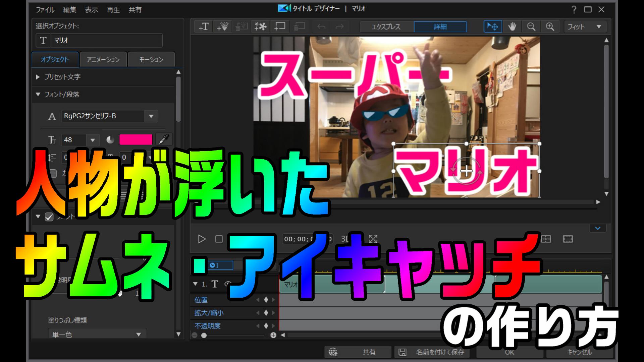Open the フィット zoom dropdown
The image size is (644, 362).
pyautogui.click(x=585, y=26)
